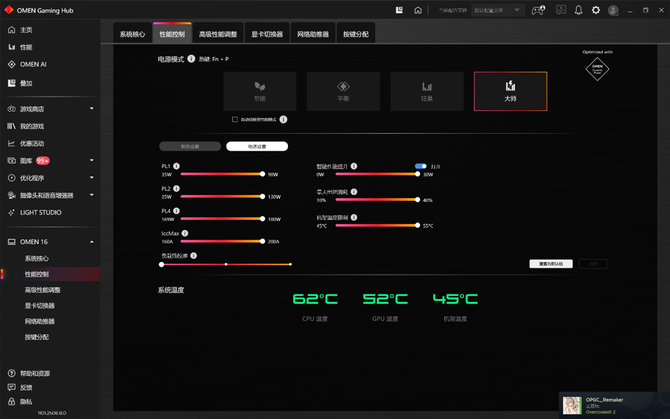Open info icon beside the power mode checkbox

click(x=283, y=120)
